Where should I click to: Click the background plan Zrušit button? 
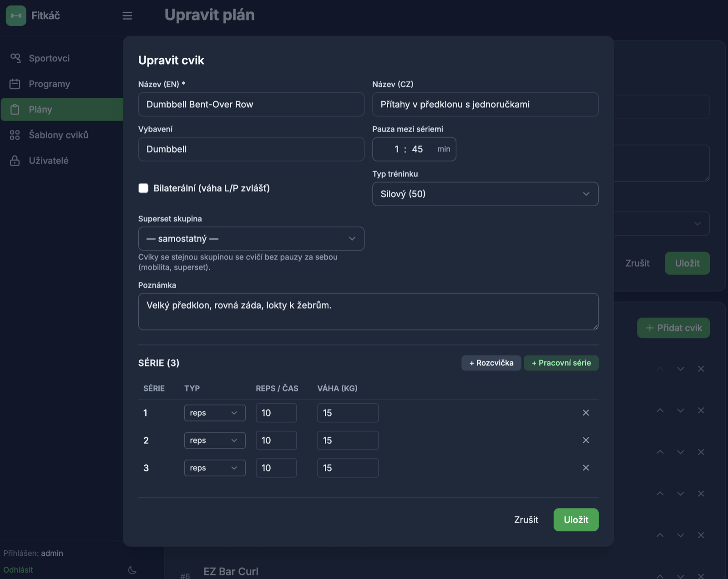[637, 263]
